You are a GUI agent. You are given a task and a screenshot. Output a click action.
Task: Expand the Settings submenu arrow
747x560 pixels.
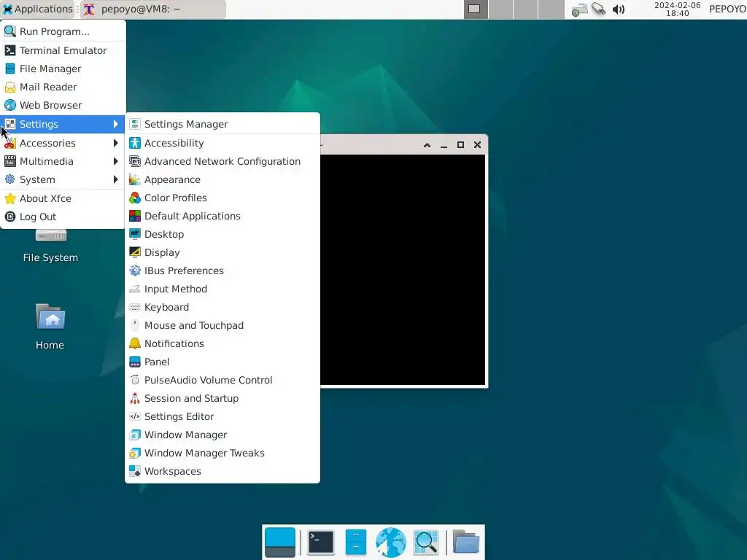click(x=116, y=124)
